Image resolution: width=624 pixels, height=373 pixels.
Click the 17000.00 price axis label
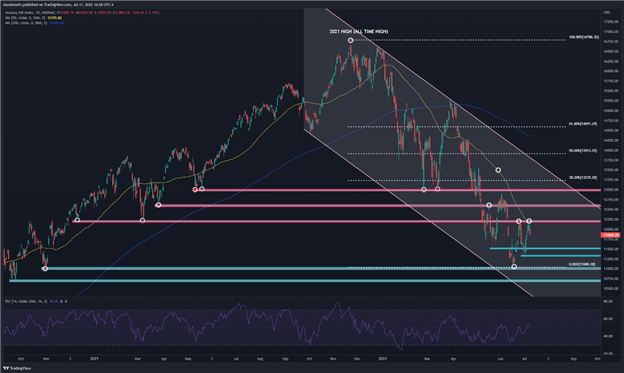(x=611, y=32)
